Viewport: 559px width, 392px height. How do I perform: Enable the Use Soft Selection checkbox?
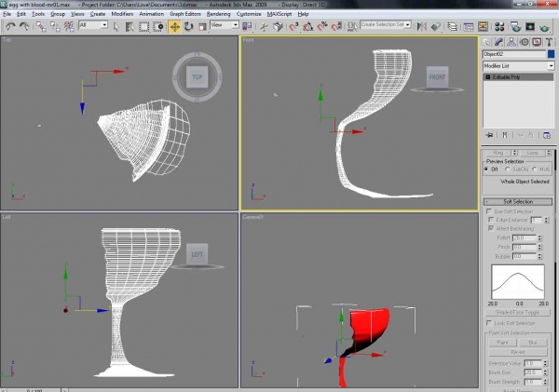click(489, 211)
